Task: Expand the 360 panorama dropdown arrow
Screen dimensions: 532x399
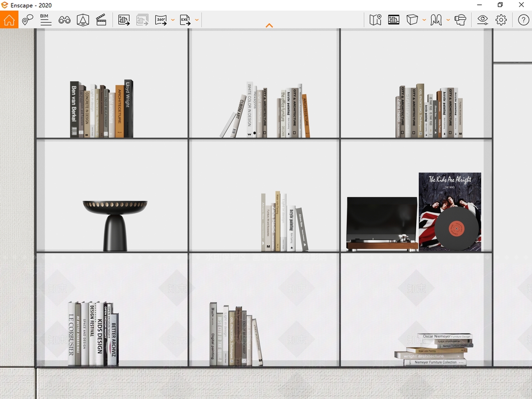Action: [173, 20]
